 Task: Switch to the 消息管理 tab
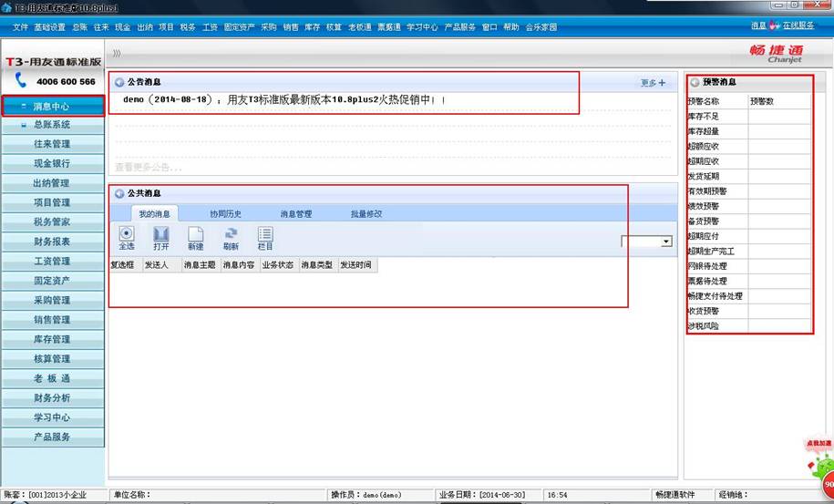click(x=296, y=214)
